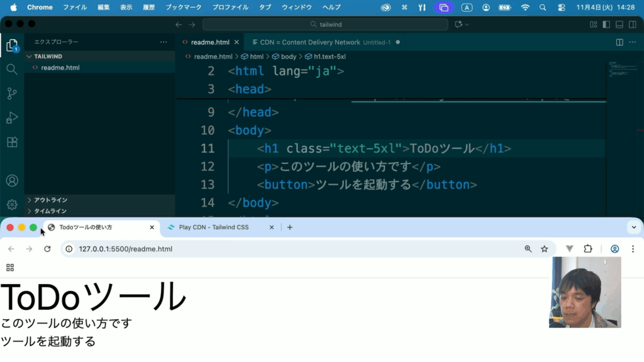
Task: Bookmark this page with the star icon
Action: click(545, 249)
